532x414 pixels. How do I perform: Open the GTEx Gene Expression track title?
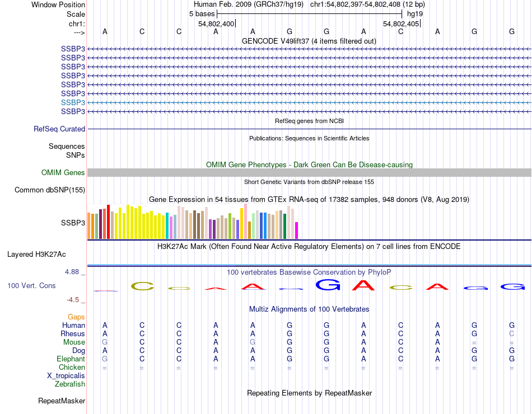tap(309, 199)
